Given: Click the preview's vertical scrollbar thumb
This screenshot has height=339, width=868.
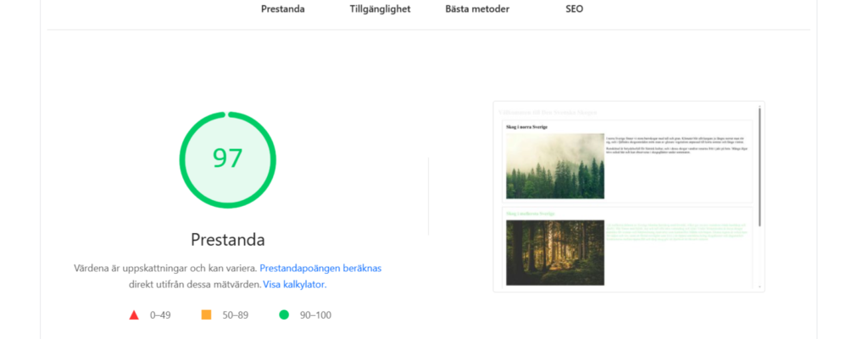Looking at the screenshot, I should pos(759,165).
